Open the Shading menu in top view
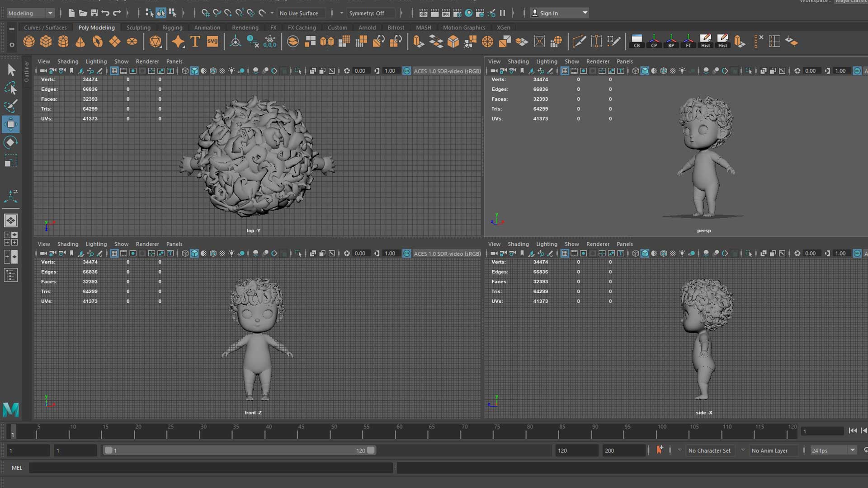868x488 pixels. coord(68,61)
